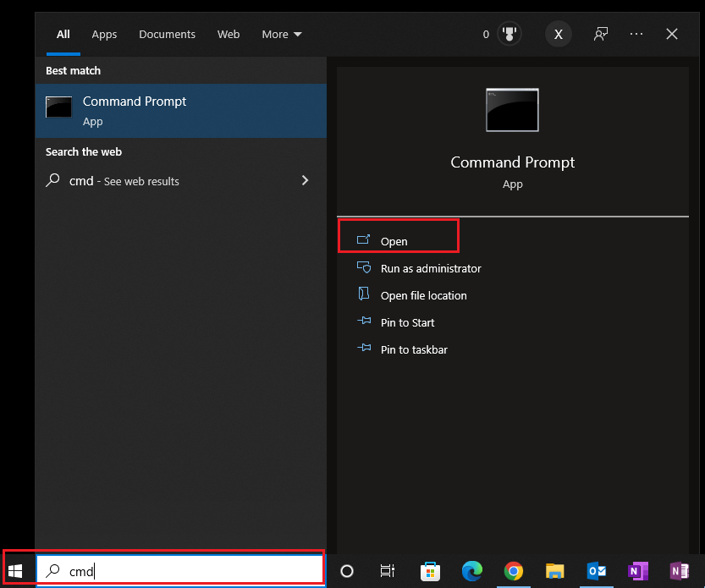Expand cmd web results chevron arrow
705x588 pixels.
pos(305,180)
